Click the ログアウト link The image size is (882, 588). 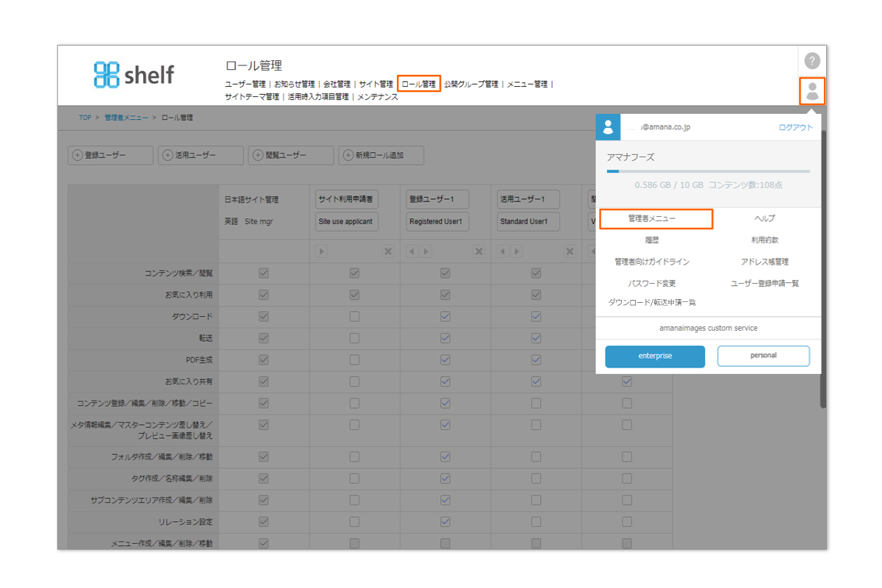pyautogui.click(x=795, y=127)
